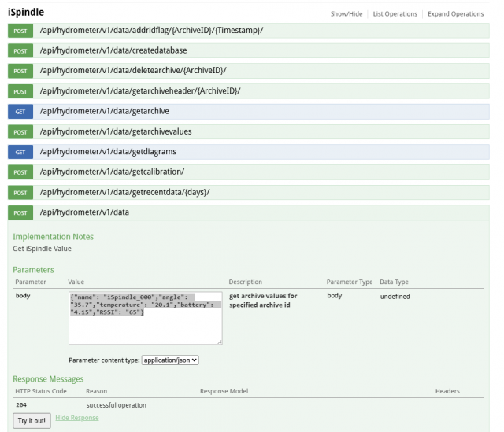The height and width of the screenshot is (432, 504).
Task: Expand the getarchivevalues endpoint path
Action: click(115, 131)
